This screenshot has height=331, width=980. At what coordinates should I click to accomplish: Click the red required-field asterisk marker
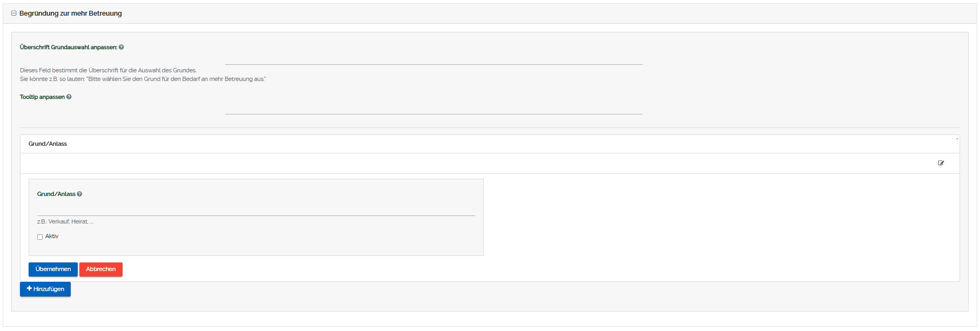(956, 139)
